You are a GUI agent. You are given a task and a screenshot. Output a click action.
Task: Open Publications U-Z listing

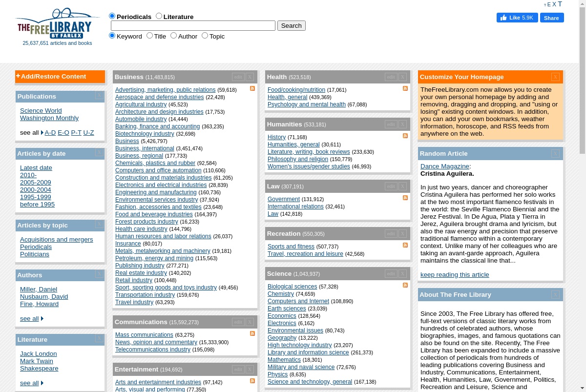pos(88,132)
